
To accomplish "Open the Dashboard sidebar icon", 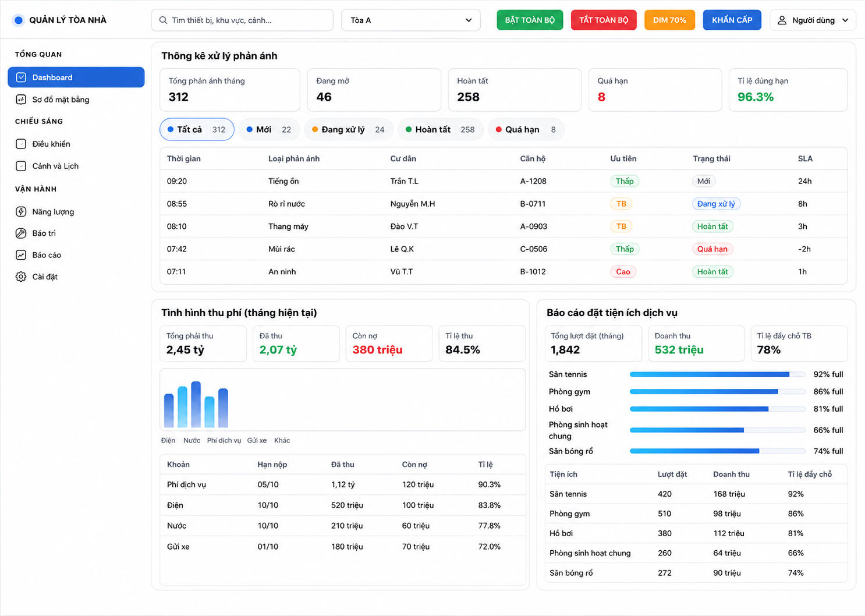I will pyautogui.click(x=21, y=77).
